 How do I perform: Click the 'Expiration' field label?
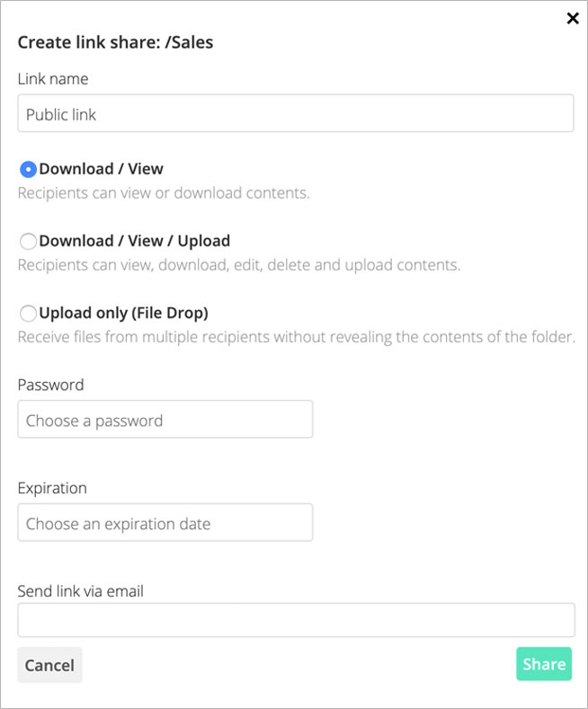pos(52,488)
